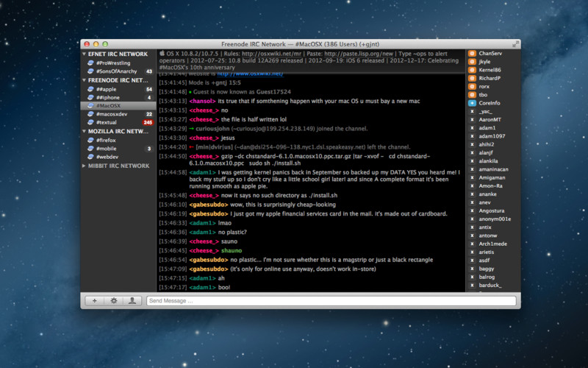Viewport: 588px width, 368px height.
Task: Select user adam1097 in the member list
Action: (x=492, y=136)
